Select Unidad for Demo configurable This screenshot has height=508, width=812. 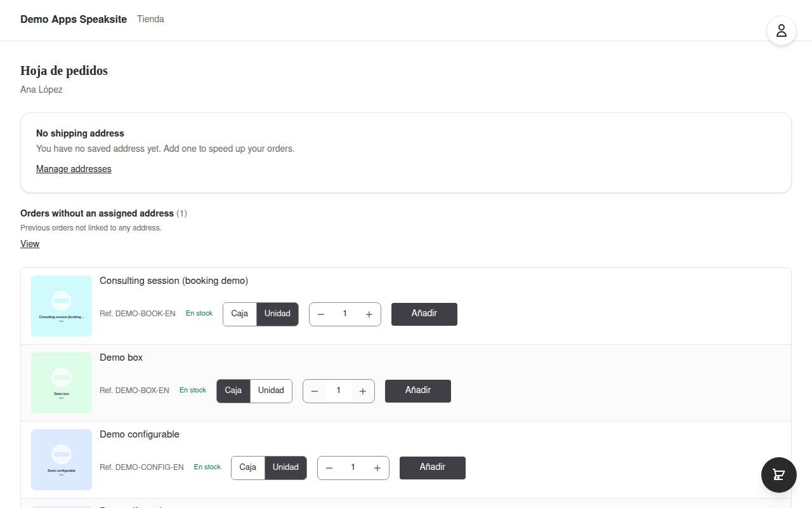[285, 467]
